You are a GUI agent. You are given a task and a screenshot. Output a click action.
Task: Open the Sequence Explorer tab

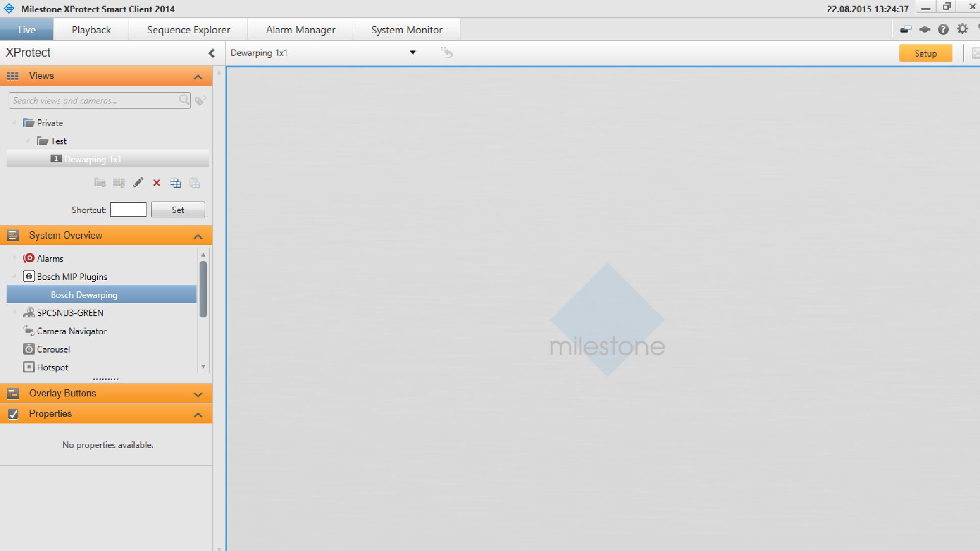pyautogui.click(x=188, y=30)
